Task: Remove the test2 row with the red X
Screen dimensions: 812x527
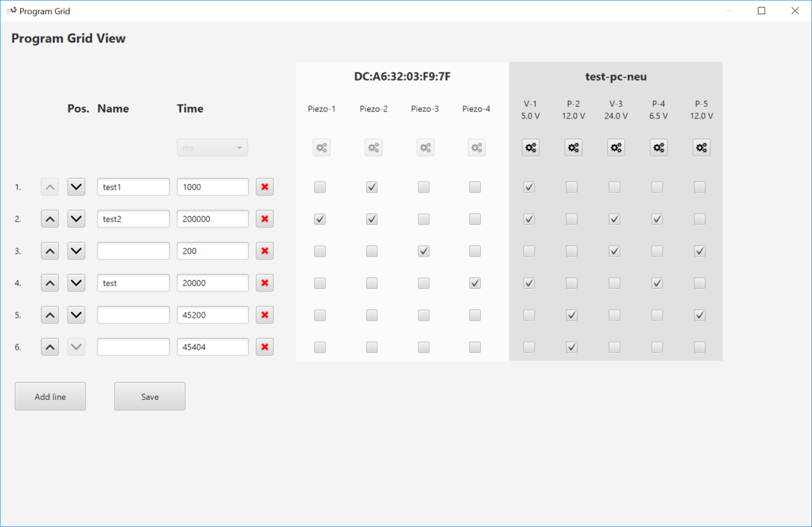Action: point(265,219)
